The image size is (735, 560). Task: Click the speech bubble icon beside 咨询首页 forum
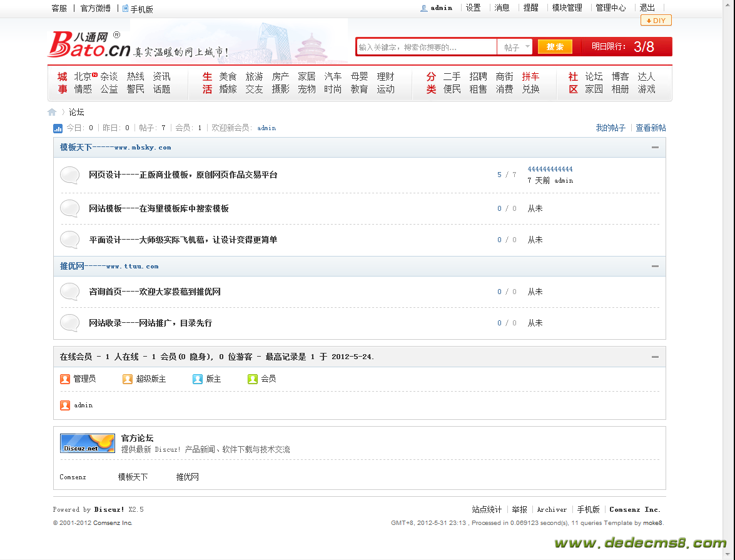70,292
